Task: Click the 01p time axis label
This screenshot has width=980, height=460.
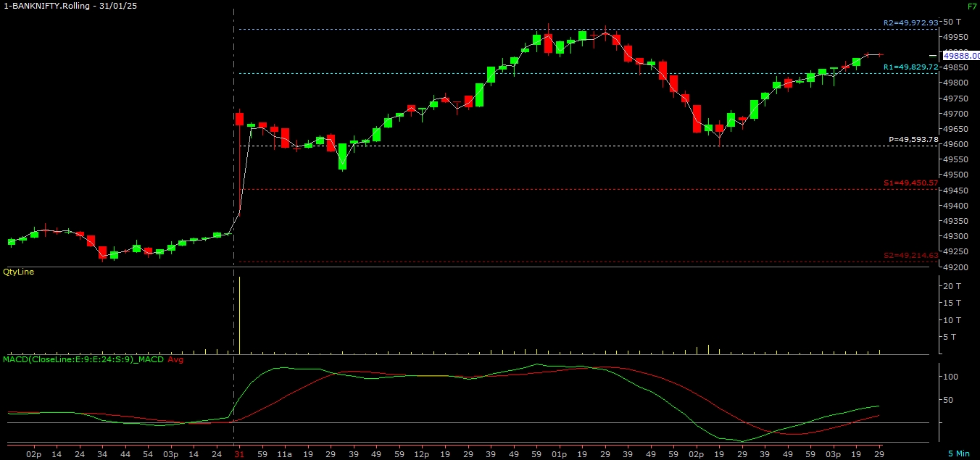Action: click(558, 453)
